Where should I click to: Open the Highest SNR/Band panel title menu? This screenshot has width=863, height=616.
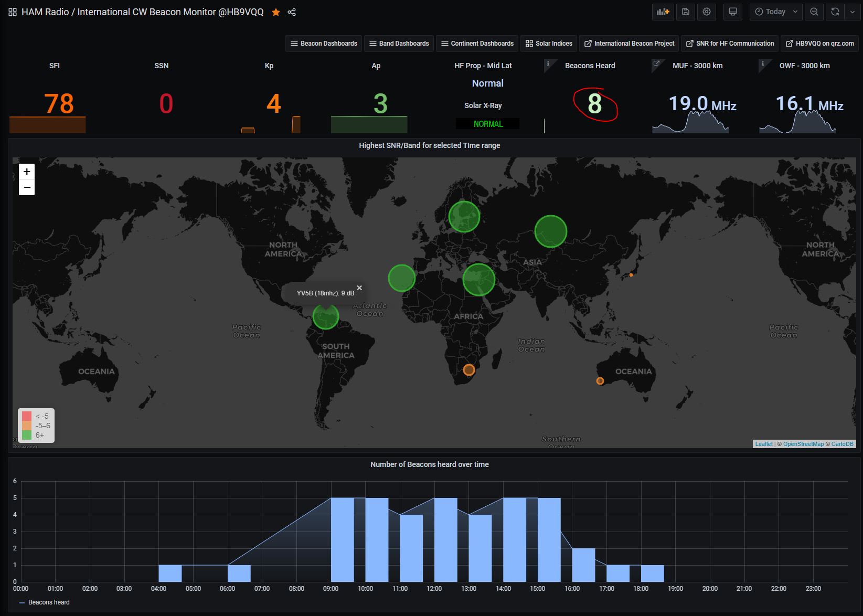click(x=430, y=145)
